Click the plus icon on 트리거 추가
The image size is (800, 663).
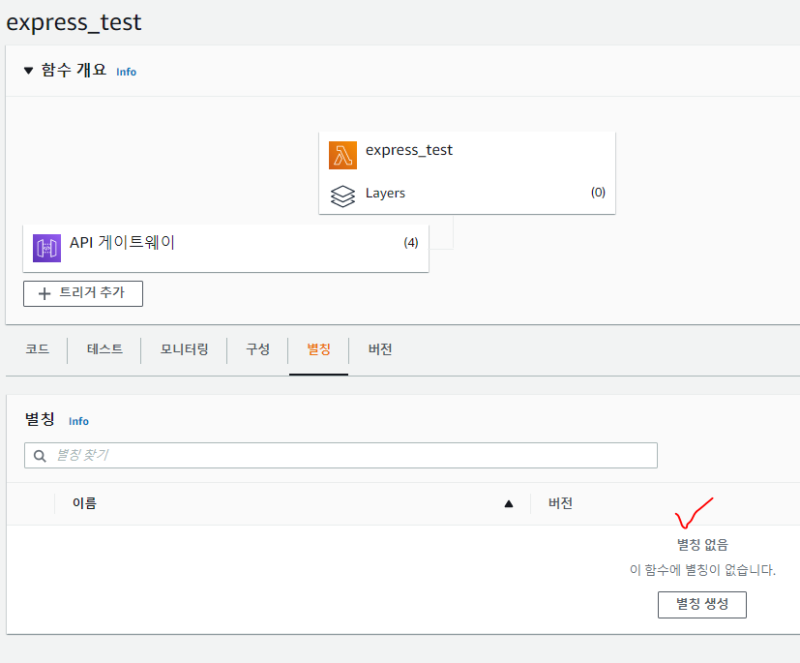44,294
